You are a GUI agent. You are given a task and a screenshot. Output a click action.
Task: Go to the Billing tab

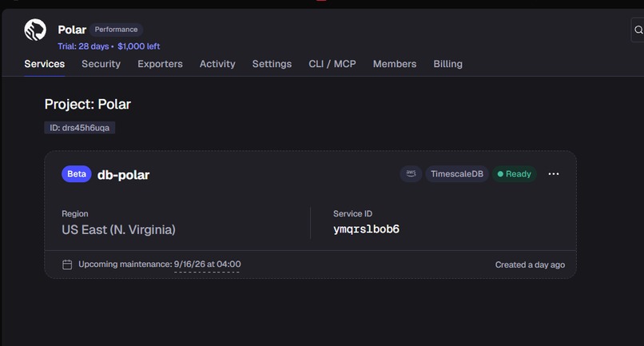(x=447, y=64)
